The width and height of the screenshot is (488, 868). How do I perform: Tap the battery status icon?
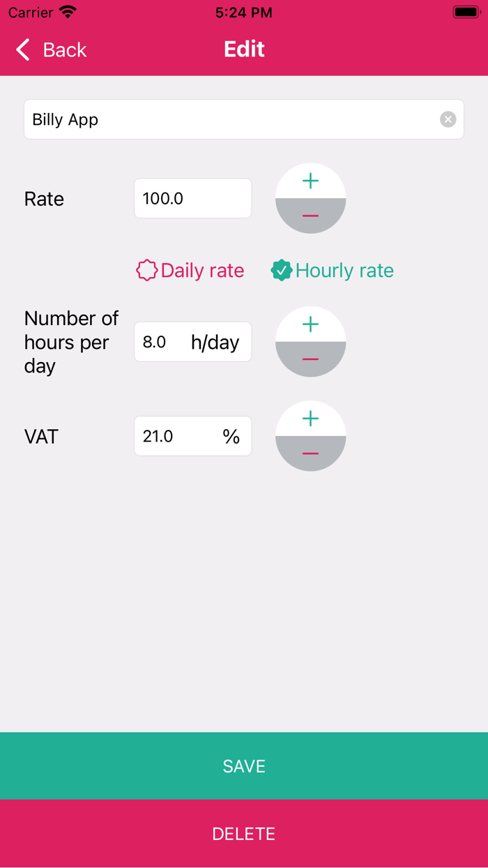[466, 13]
